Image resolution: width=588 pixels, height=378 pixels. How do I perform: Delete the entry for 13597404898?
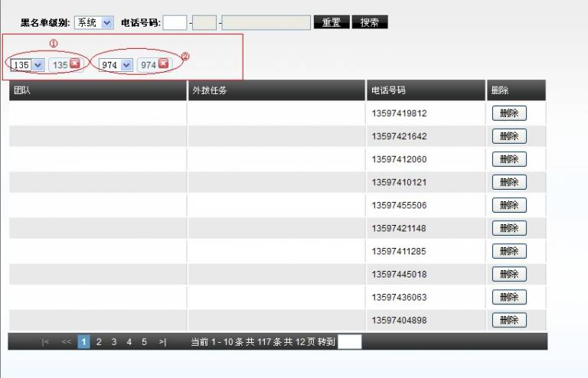click(x=509, y=320)
